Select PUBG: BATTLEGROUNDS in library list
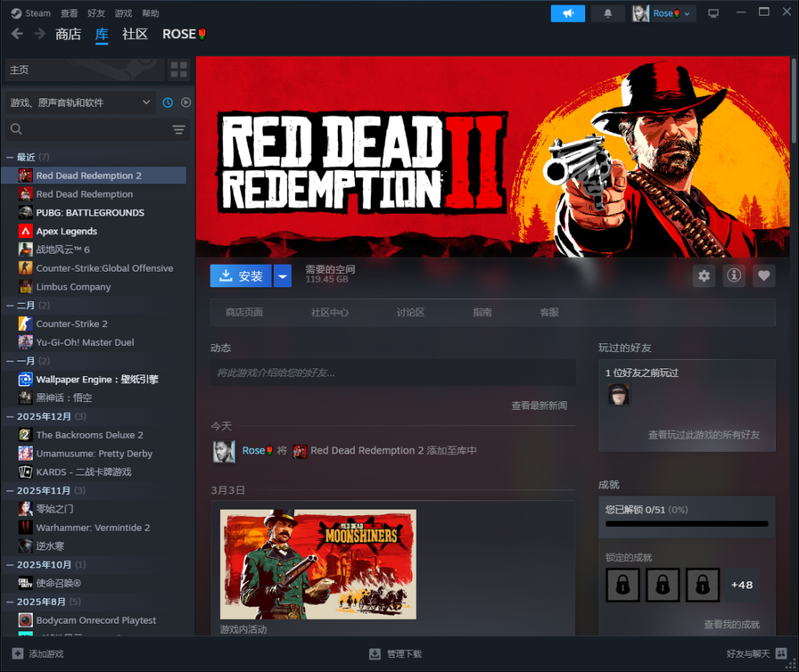 pos(90,212)
